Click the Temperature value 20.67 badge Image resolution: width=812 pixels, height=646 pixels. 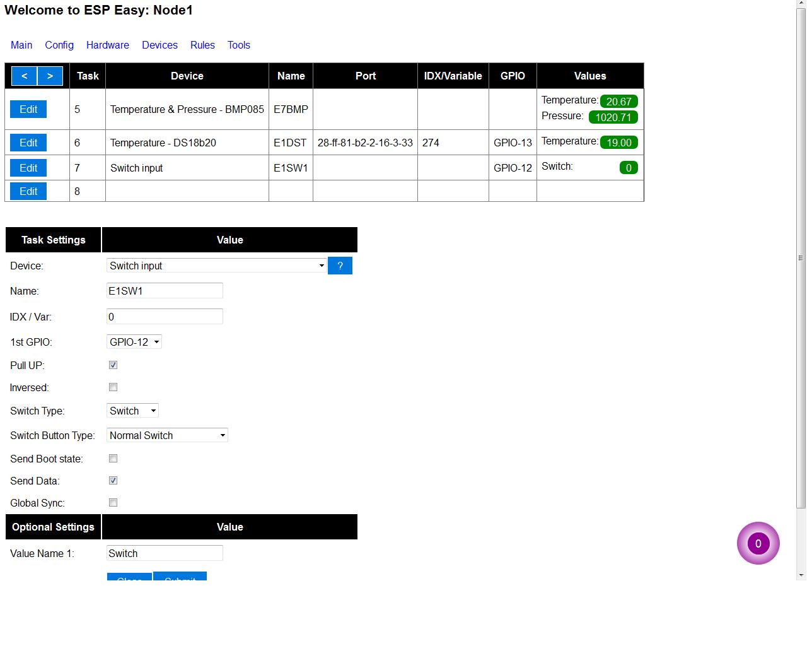(618, 102)
